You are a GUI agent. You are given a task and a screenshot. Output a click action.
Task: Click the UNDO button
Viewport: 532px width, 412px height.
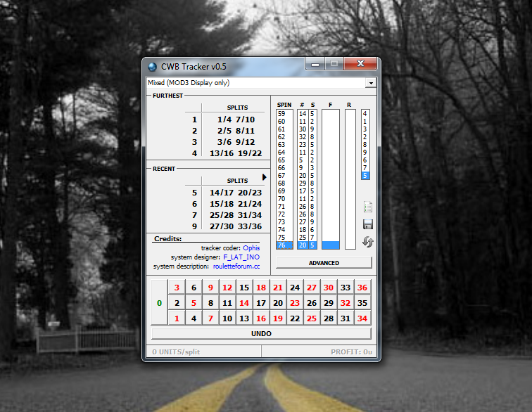click(261, 334)
